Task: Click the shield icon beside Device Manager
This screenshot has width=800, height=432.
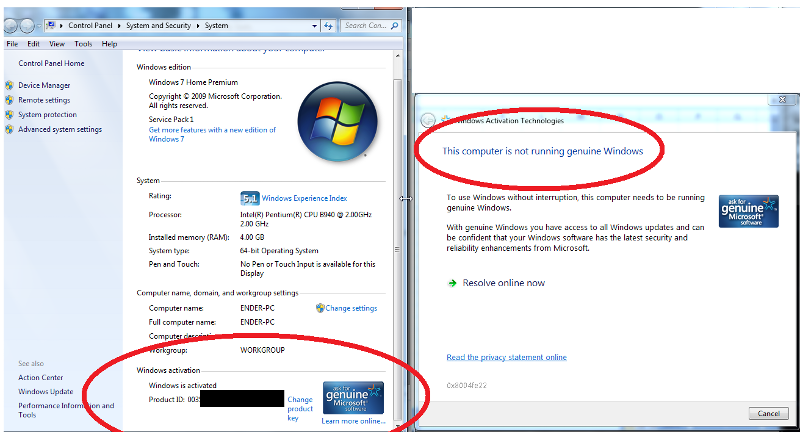Action: 9,85
